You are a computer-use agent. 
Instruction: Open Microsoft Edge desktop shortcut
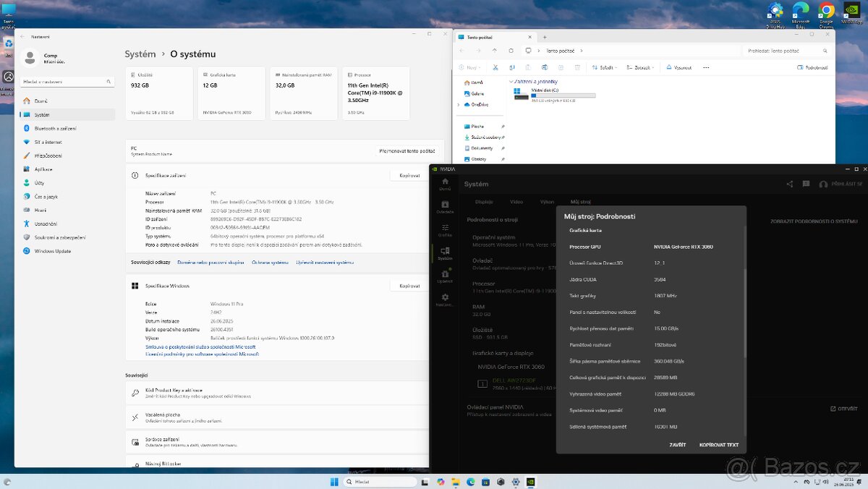click(x=800, y=14)
